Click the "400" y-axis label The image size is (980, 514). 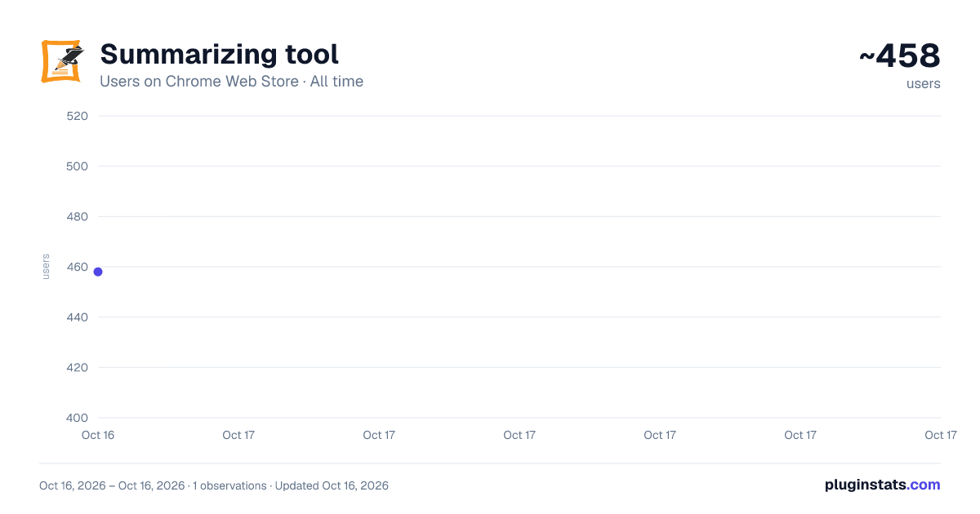77,418
